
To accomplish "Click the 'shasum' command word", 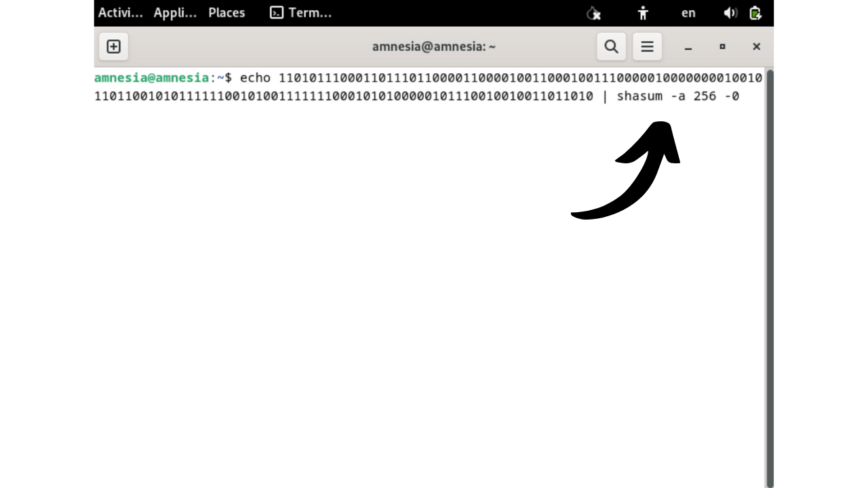I will pos(639,96).
